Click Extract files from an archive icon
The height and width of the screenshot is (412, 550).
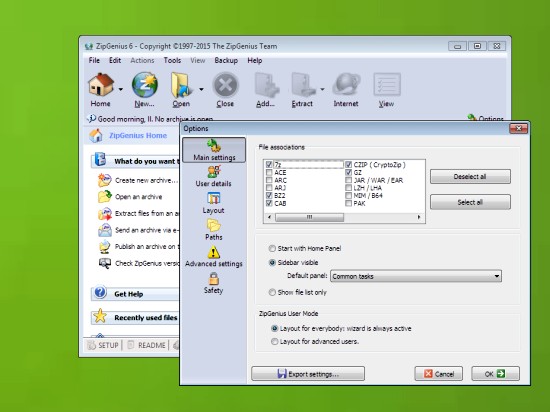(x=105, y=214)
